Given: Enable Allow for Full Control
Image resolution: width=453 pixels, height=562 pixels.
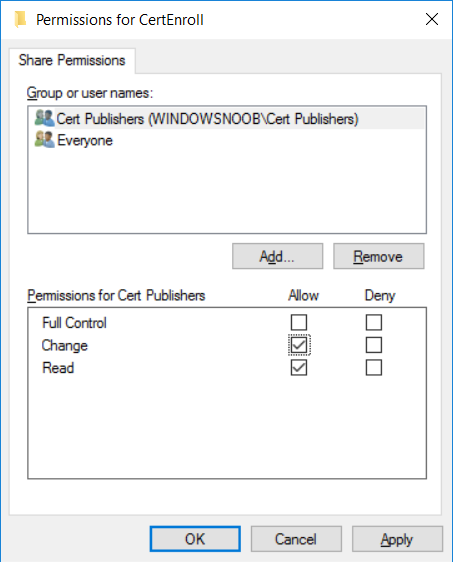Looking at the screenshot, I should [x=299, y=322].
